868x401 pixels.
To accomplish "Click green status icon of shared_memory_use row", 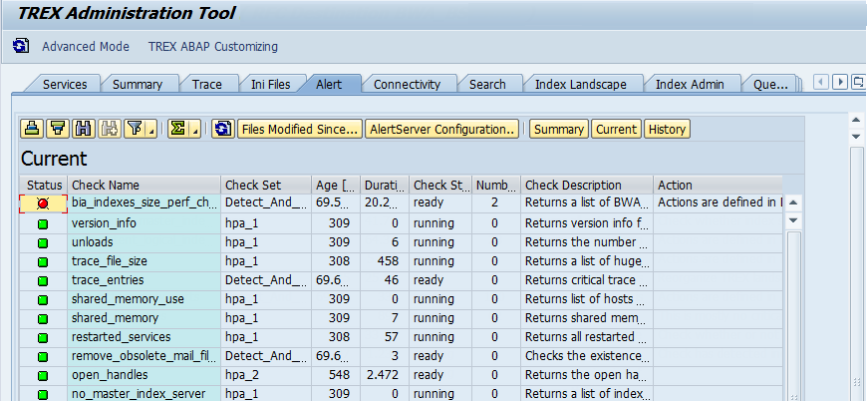I will point(43,299).
